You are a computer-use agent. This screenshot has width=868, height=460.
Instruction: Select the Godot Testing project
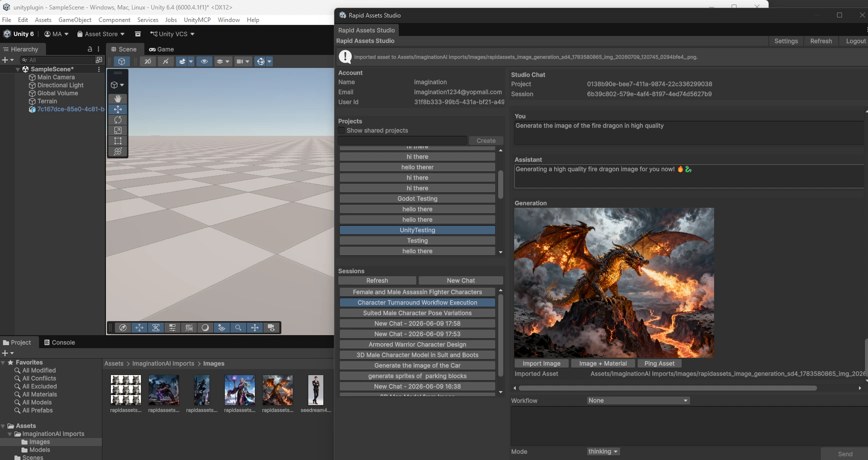[417, 199]
